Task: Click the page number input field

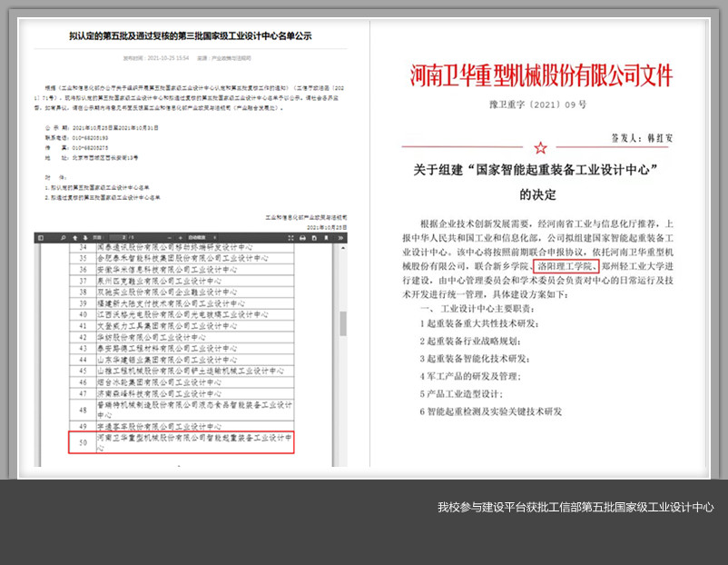Action: pyautogui.click(x=118, y=237)
